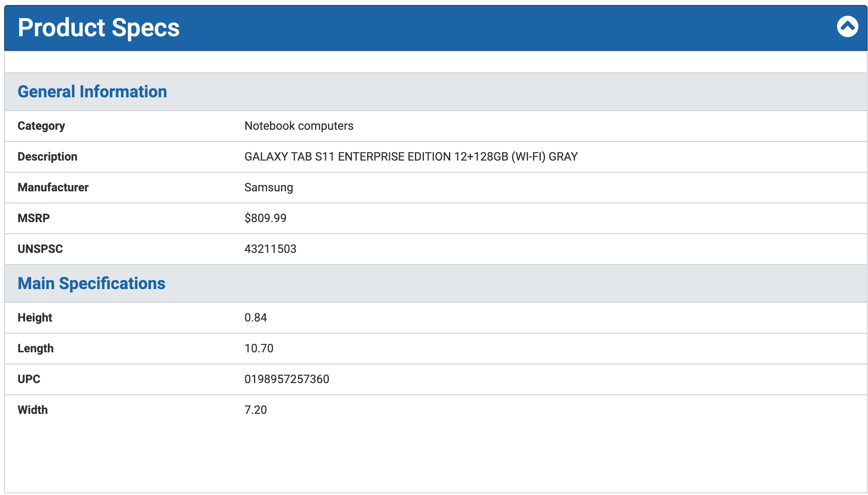The width and height of the screenshot is (868, 495).
Task: Click the Category row label
Action: [41, 126]
